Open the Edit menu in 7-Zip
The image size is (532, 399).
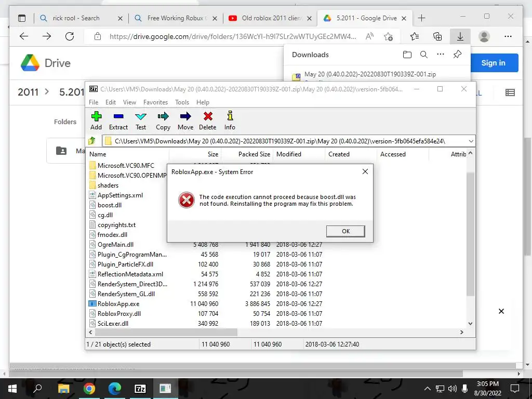(x=111, y=102)
